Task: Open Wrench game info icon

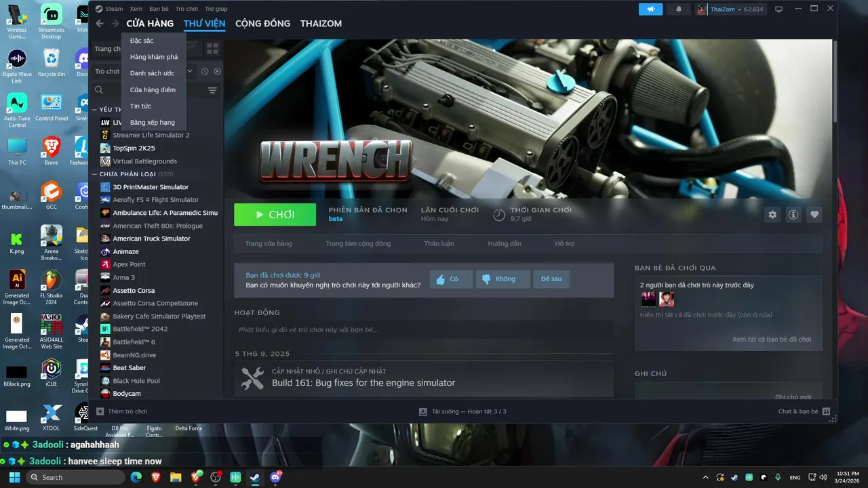Action: 793,214
